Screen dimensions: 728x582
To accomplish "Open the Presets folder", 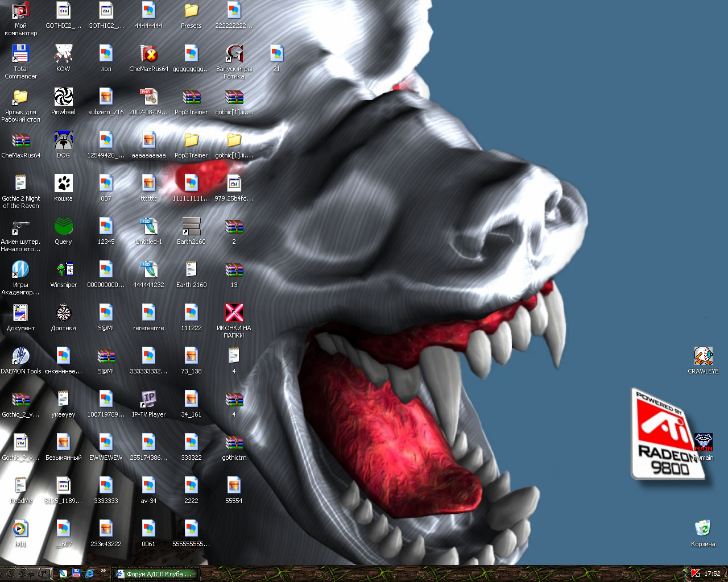I will pos(191,11).
